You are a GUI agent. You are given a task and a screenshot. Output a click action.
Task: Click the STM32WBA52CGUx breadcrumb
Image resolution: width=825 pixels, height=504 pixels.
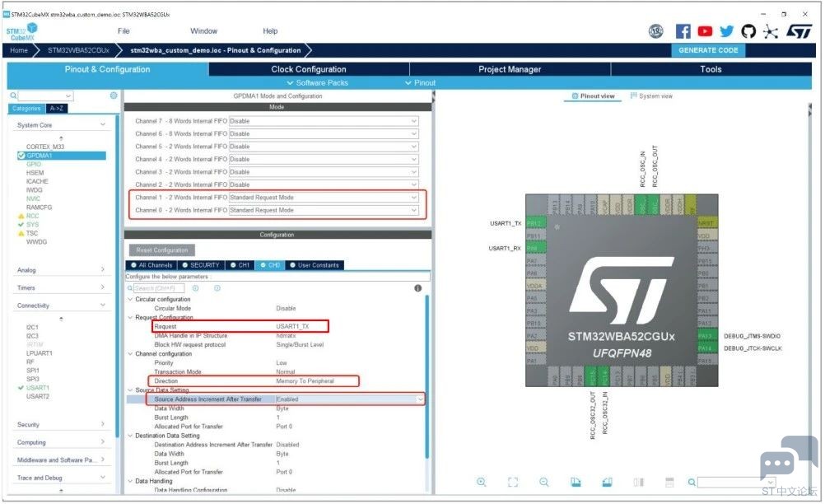[x=78, y=50]
